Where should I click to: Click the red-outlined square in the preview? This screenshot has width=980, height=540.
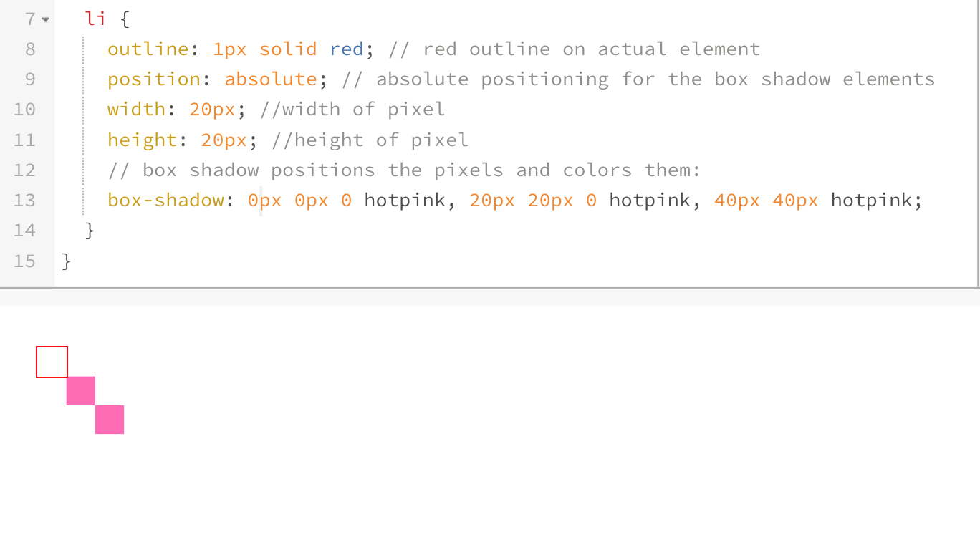(x=52, y=362)
